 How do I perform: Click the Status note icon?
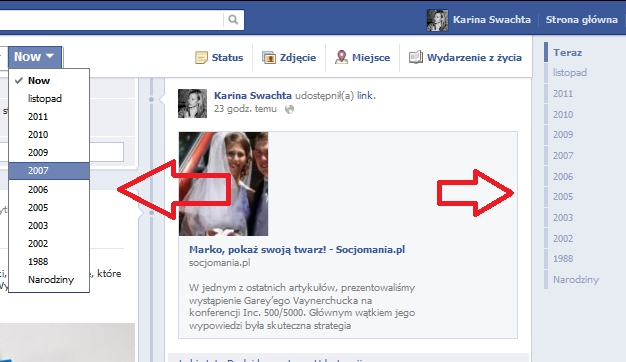201,57
